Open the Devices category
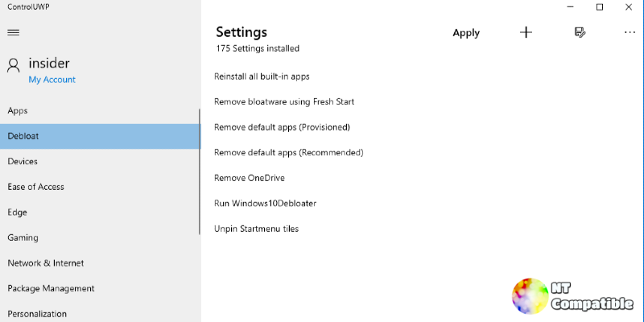Screen dimensions: 644x322 pyautogui.click(x=100, y=162)
